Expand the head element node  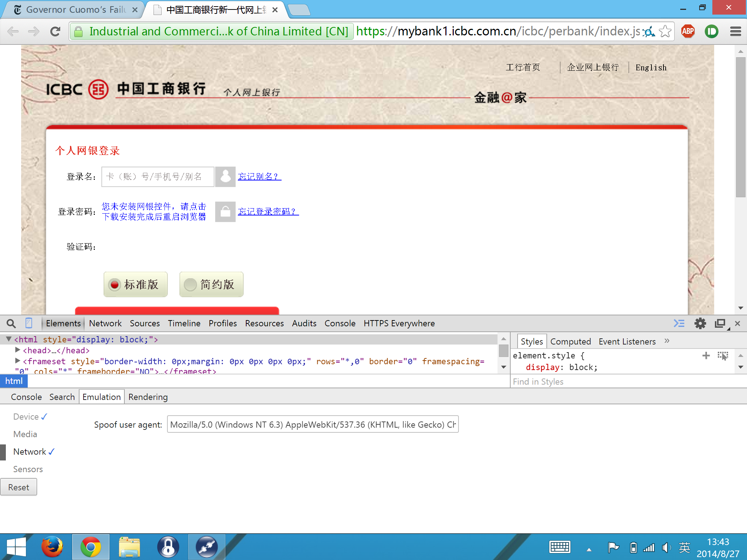pyautogui.click(x=18, y=350)
